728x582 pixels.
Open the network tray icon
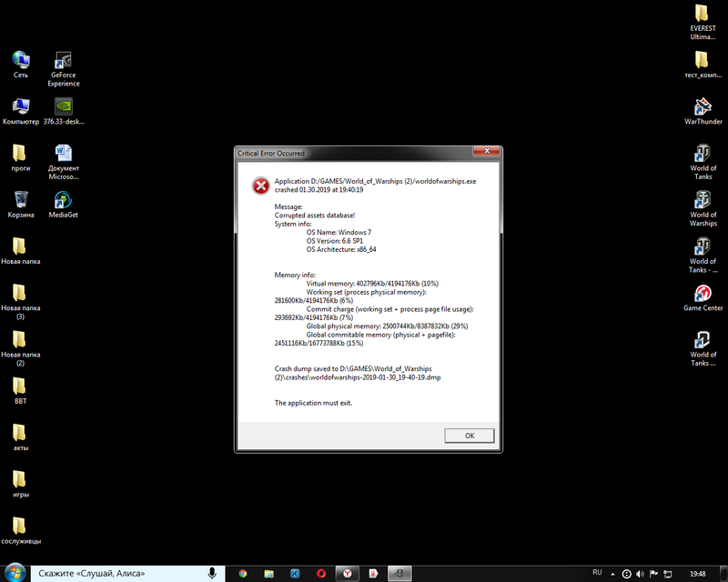coord(668,574)
